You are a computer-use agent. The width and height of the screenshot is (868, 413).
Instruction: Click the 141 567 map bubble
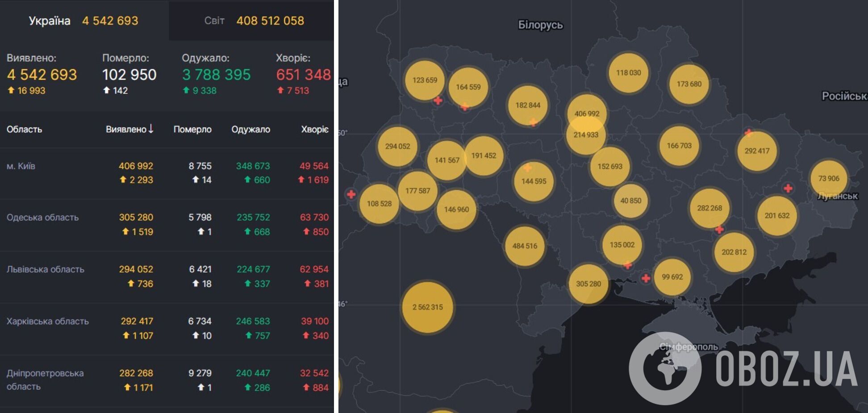[447, 160]
